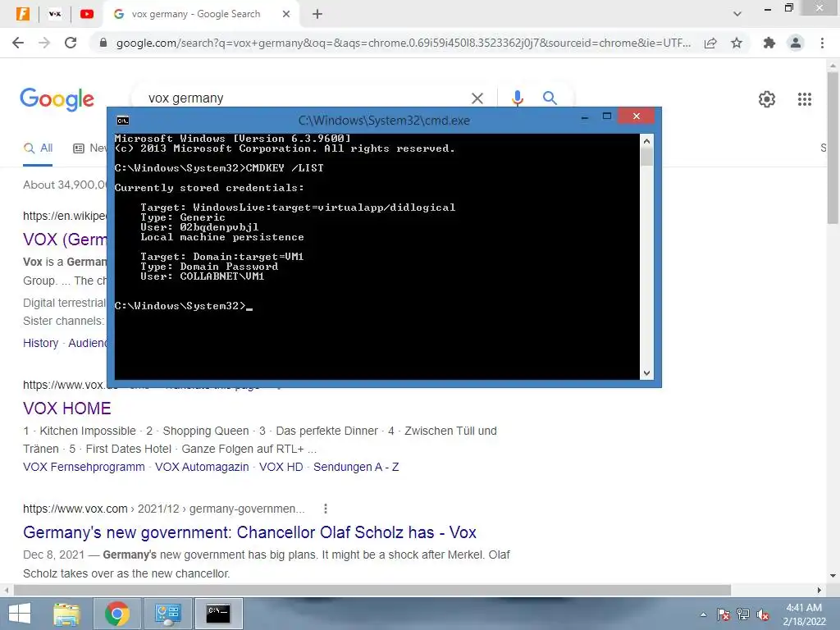This screenshot has width=840, height=630.
Task: Switch to Command Prompt on the taskbar
Action: click(x=218, y=614)
